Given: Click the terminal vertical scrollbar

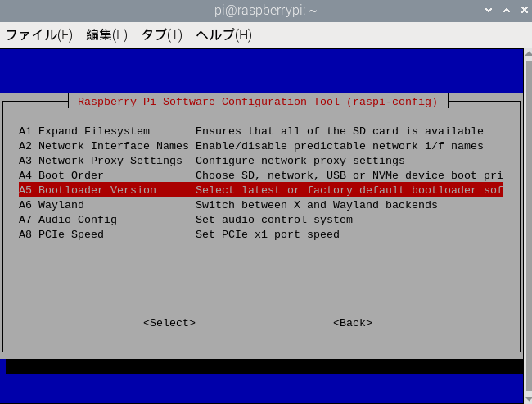Looking at the screenshot, I should tap(528, 226).
